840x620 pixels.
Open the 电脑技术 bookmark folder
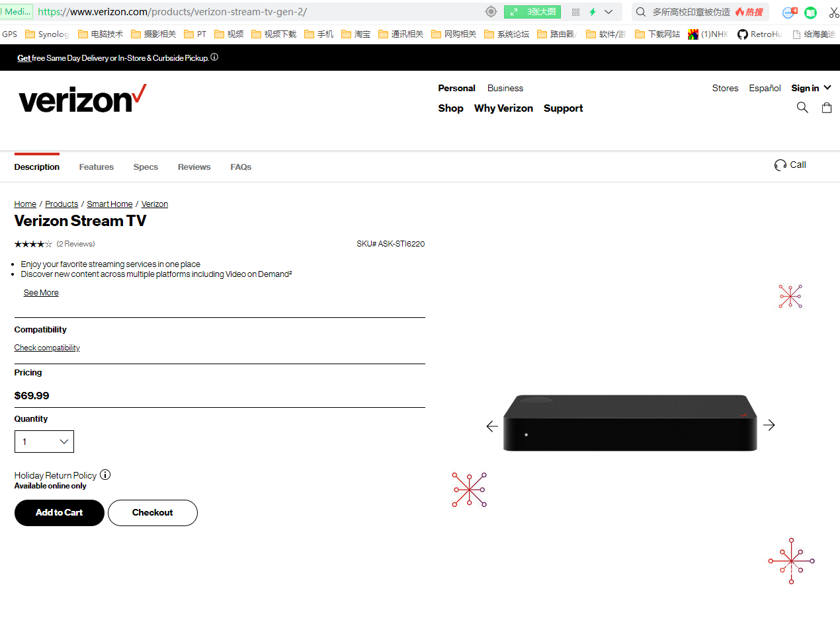point(101,34)
